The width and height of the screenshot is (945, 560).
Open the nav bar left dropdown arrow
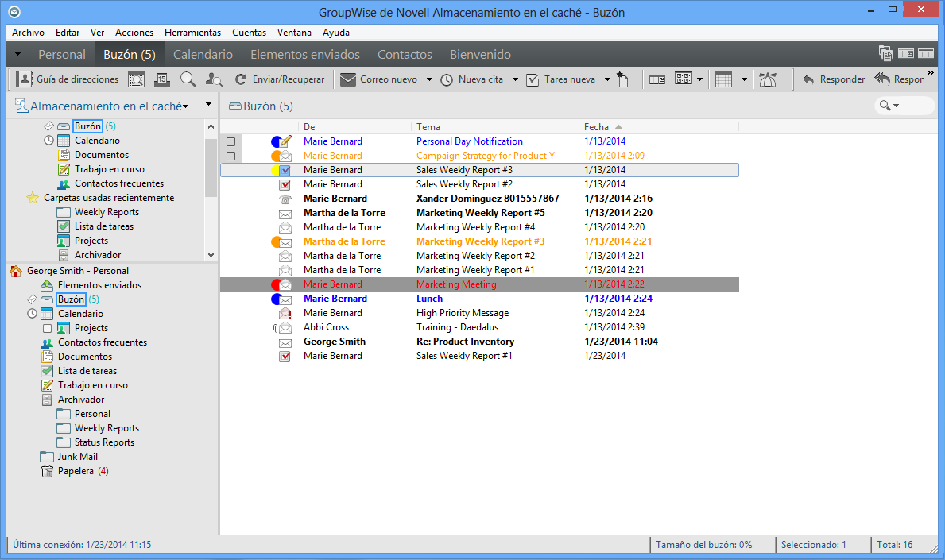18,54
